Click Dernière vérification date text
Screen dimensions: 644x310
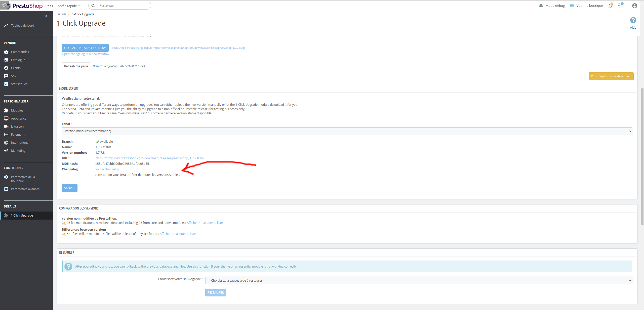119,66
